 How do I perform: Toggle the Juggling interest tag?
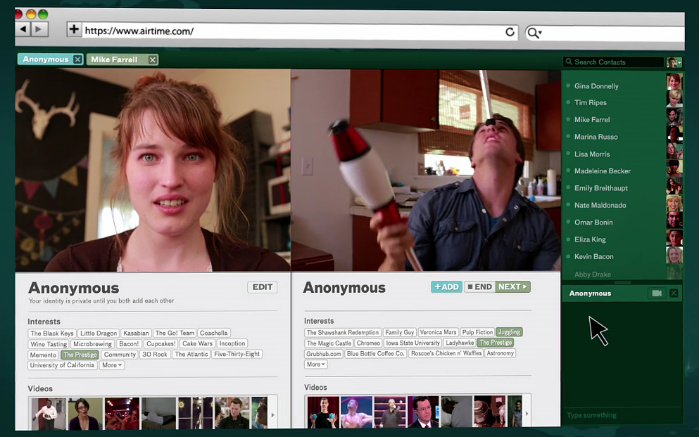tap(509, 332)
